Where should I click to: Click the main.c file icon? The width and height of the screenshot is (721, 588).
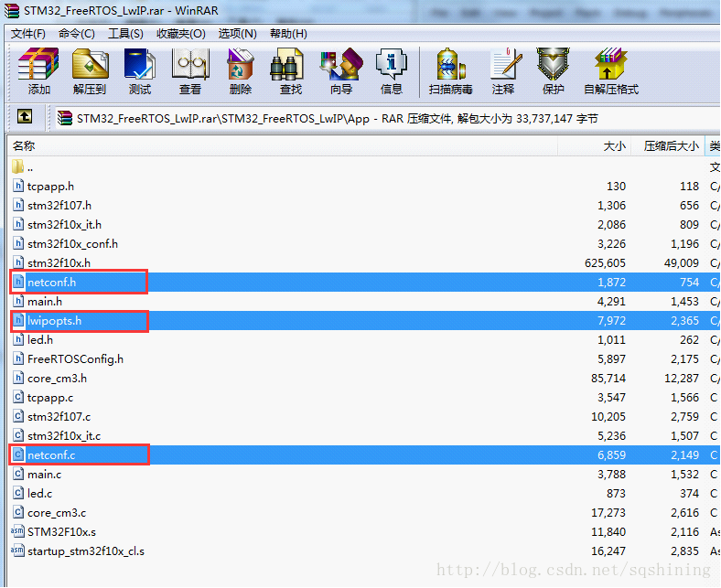click(x=18, y=474)
